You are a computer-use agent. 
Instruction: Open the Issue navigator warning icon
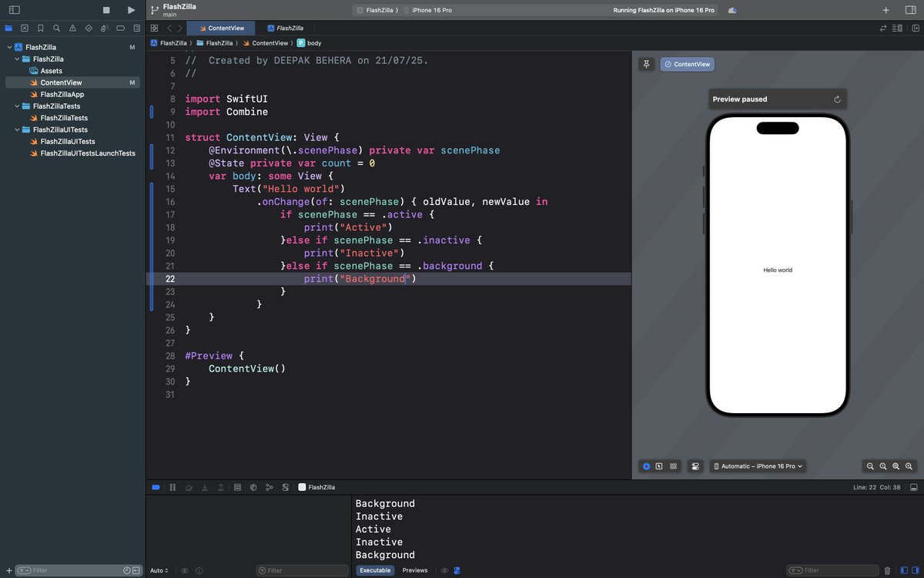(x=72, y=28)
